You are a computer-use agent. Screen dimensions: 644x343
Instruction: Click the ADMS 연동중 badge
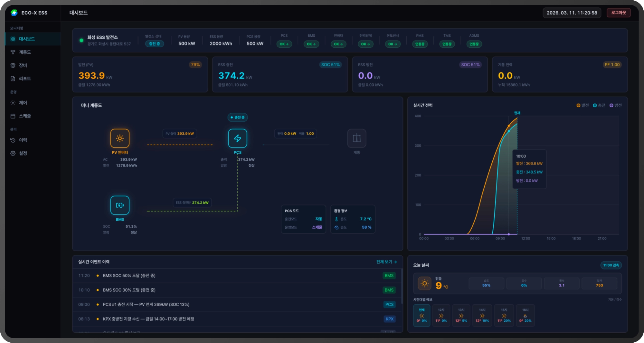(x=474, y=44)
